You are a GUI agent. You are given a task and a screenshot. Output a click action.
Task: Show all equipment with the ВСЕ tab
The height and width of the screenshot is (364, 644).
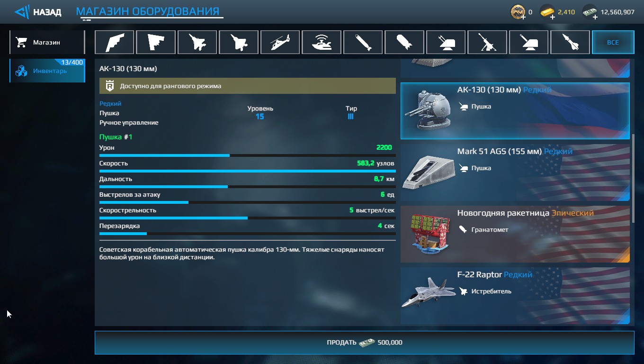(x=613, y=42)
